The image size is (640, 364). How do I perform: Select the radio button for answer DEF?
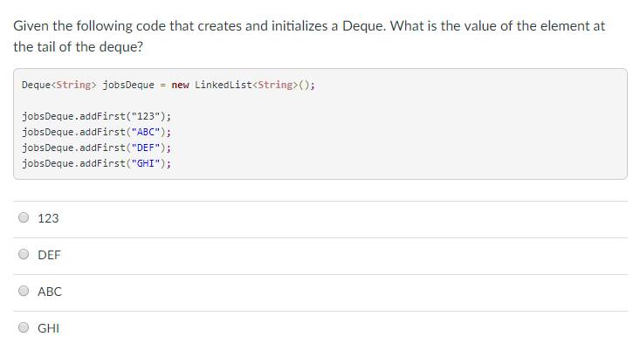click(x=24, y=254)
